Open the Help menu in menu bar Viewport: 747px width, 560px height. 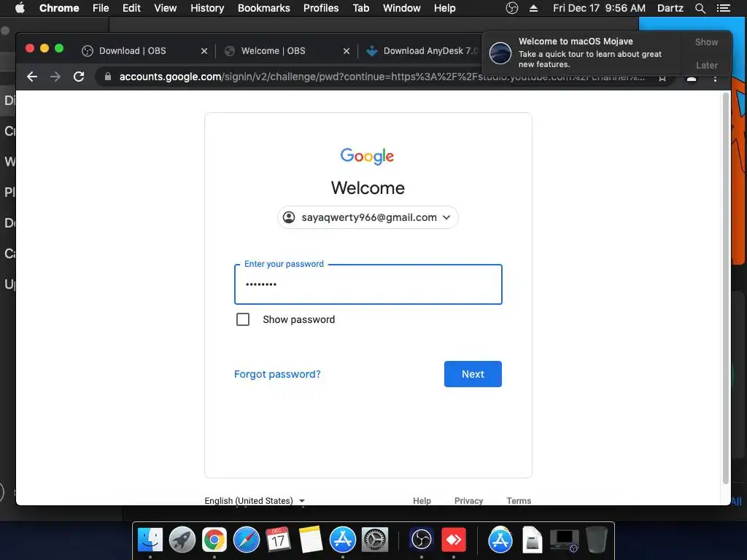tap(444, 8)
